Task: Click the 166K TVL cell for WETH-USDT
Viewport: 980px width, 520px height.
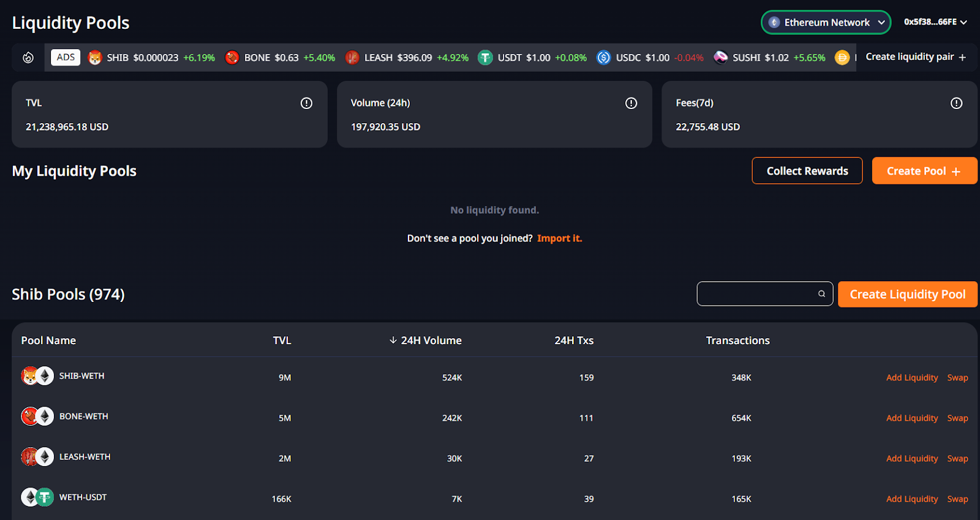Action: pos(281,499)
